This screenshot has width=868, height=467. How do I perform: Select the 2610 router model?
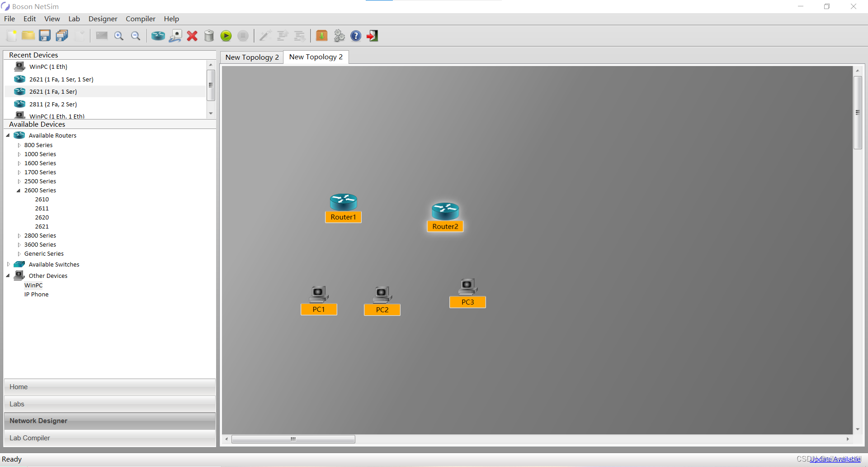click(42, 200)
